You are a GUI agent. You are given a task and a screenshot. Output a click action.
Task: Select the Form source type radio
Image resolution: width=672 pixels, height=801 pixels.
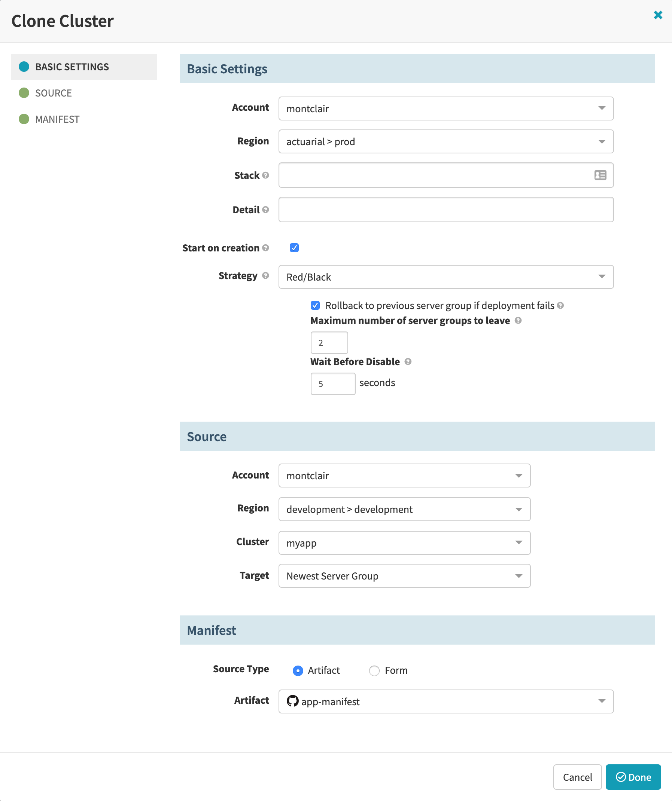[x=374, y=670]
